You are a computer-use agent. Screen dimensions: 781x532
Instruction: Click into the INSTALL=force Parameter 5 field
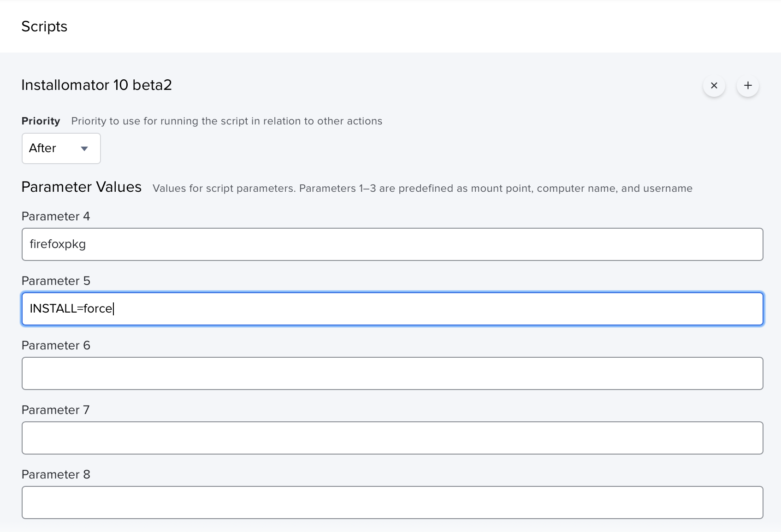click(x=392, y=309)
